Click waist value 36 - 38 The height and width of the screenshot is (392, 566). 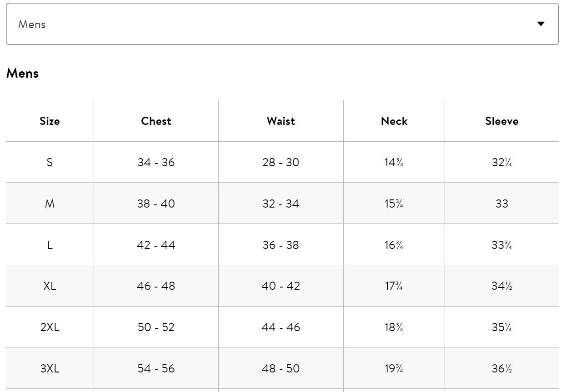280,245
